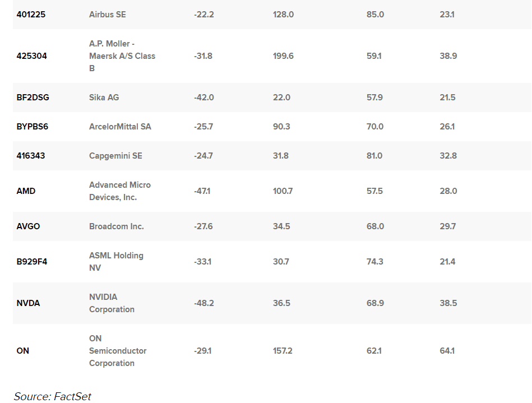Click ASML Holding NV company name
Screen dimensions: 532x403
click(x=116, y=262)
